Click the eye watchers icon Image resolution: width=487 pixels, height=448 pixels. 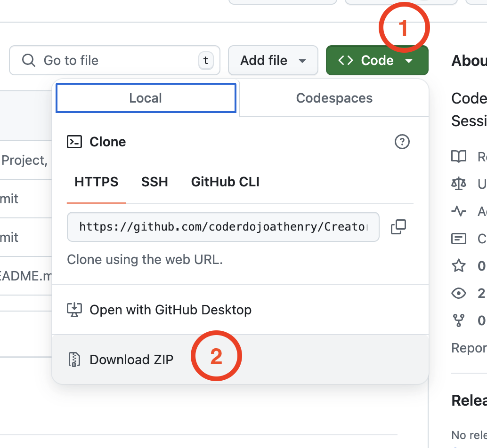tap(459, 293)
